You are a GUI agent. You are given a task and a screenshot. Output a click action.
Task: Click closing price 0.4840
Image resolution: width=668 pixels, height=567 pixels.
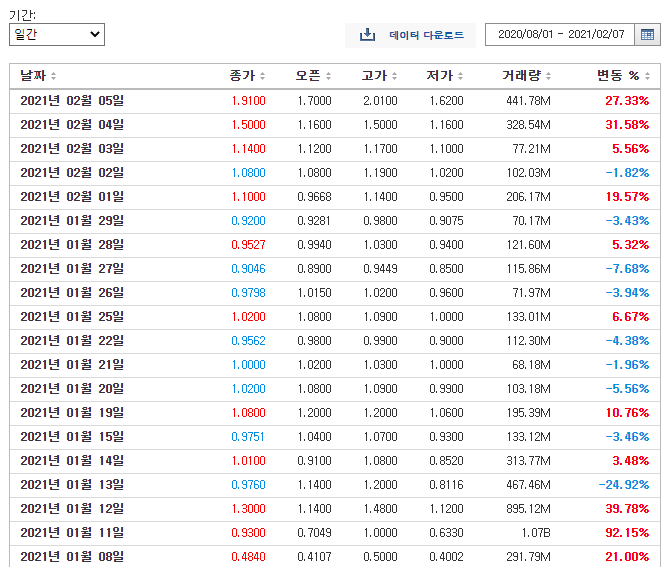click(x=248, y=557)
